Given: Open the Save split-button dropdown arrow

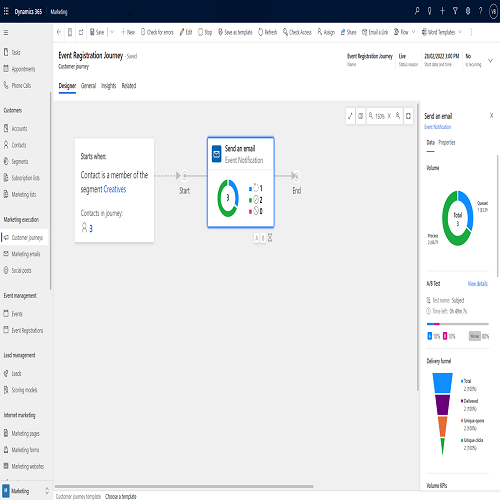Looking at the screenshot, I should point(112,32).
